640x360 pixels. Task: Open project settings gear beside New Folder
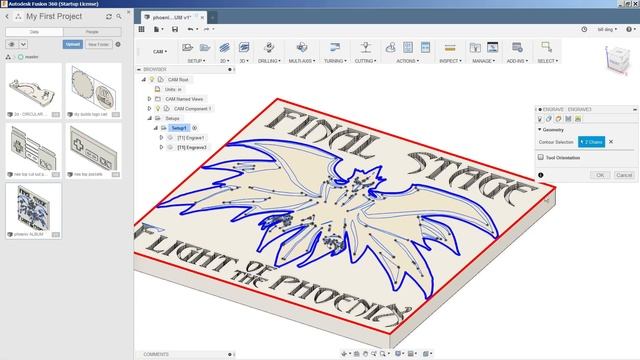click(x=118, y=44)
